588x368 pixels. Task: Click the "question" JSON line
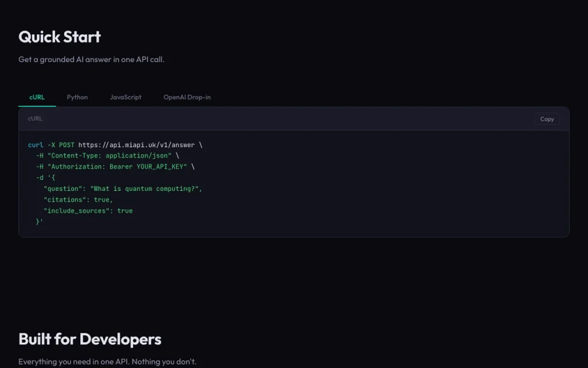click(x=123, y=189)
